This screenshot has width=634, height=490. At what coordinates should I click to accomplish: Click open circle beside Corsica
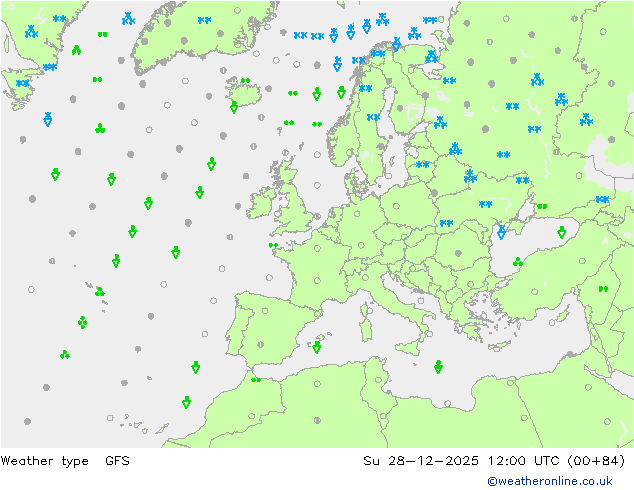coord(370,310)
